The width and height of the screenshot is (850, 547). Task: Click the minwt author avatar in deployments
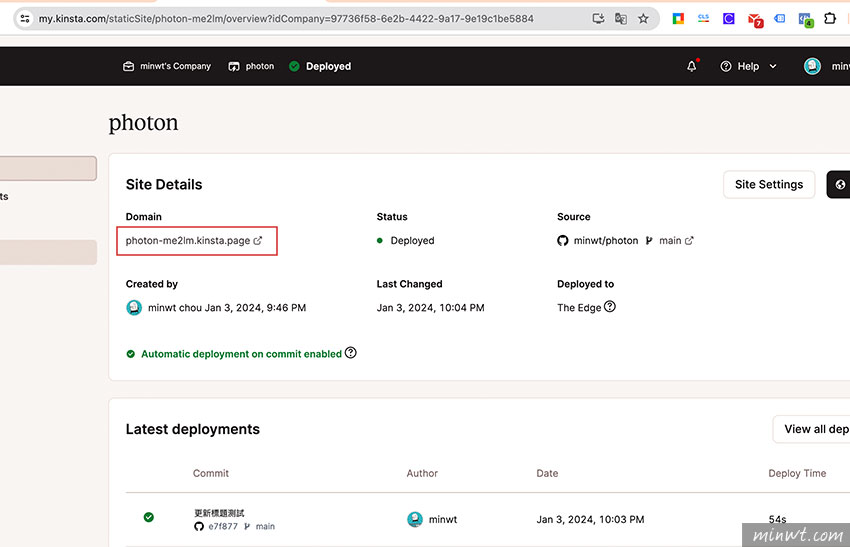[415, 519]
